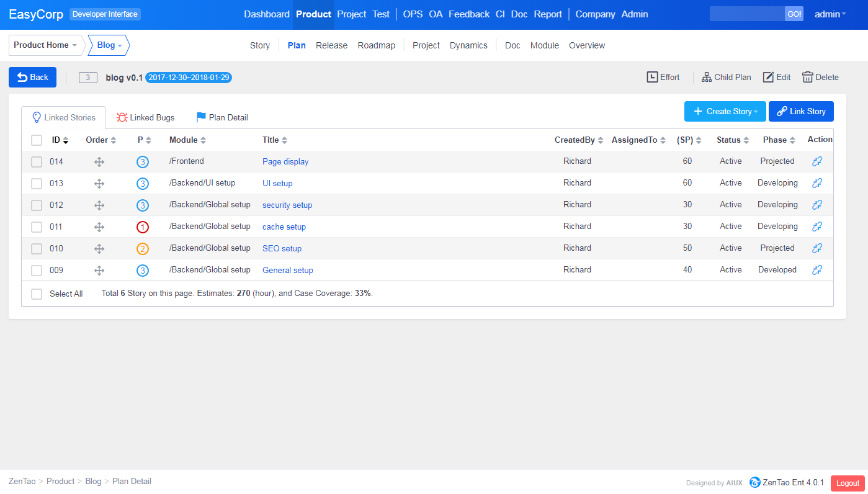
Task: Click the order drag handle for story 013
Action: 99,184
